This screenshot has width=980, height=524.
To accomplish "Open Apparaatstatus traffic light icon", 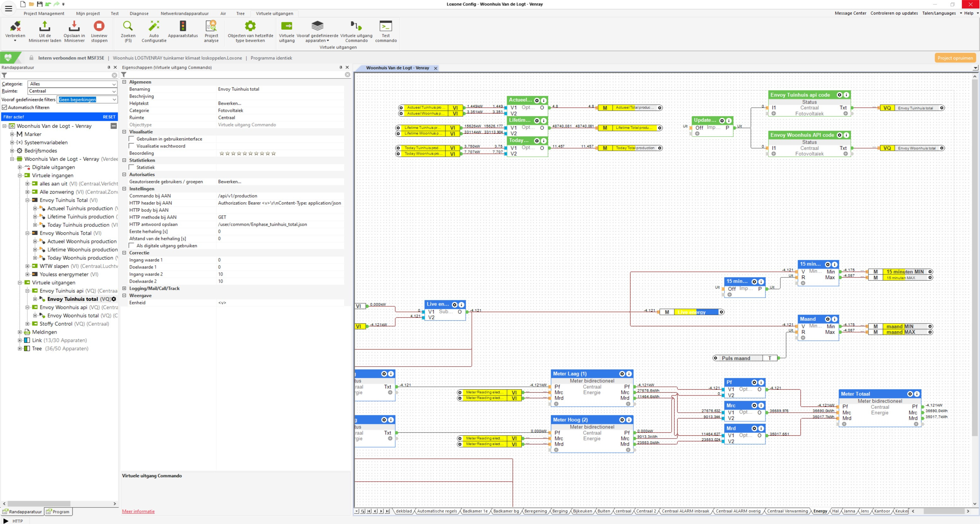I will coord(183,26).
